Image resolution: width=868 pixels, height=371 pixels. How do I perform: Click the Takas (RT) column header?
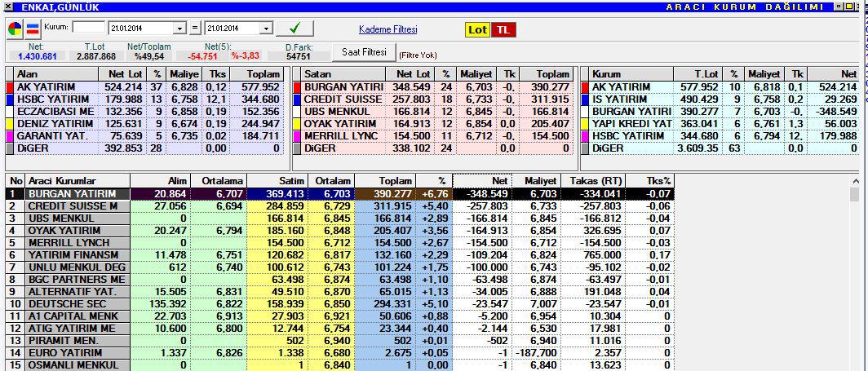point(593,181)
